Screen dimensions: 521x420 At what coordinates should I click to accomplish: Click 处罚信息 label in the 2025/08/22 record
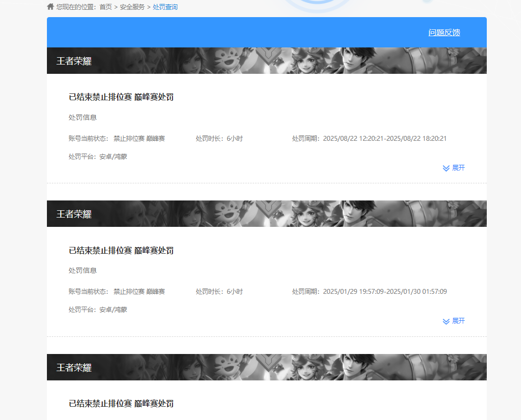[x=83, y=117]
